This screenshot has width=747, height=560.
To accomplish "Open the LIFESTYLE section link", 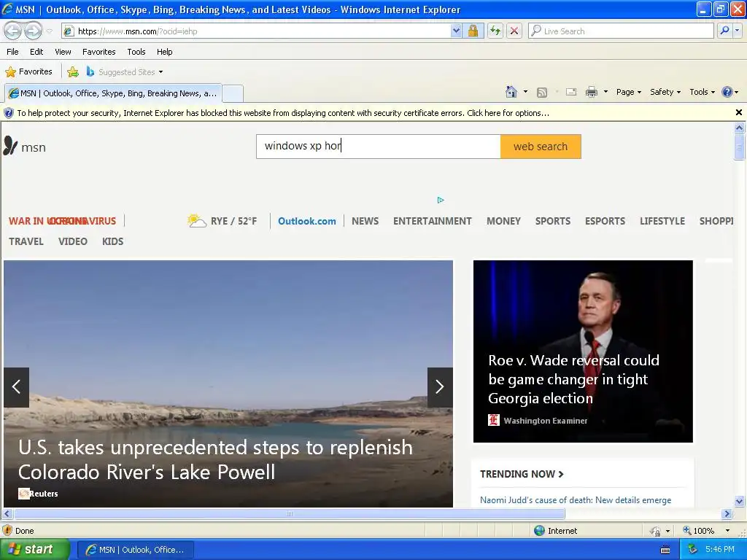I will pyautogui.click(x=662, y=221).
